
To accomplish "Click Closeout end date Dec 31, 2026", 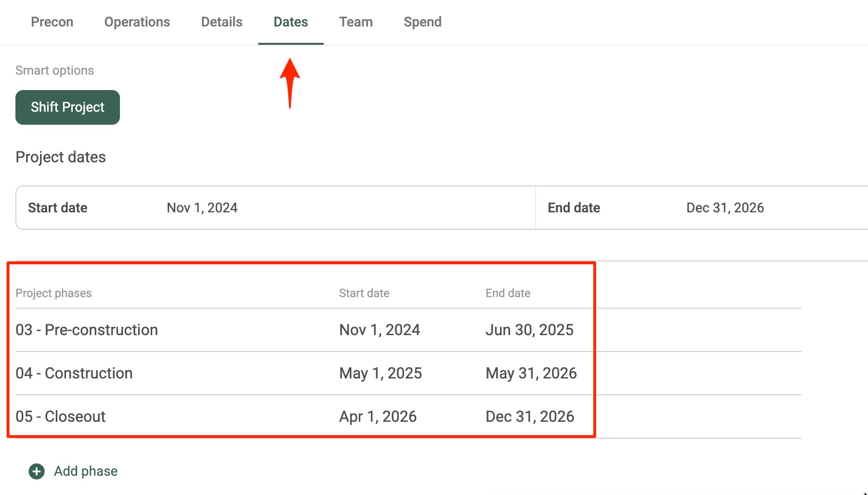I will (530, 417).
